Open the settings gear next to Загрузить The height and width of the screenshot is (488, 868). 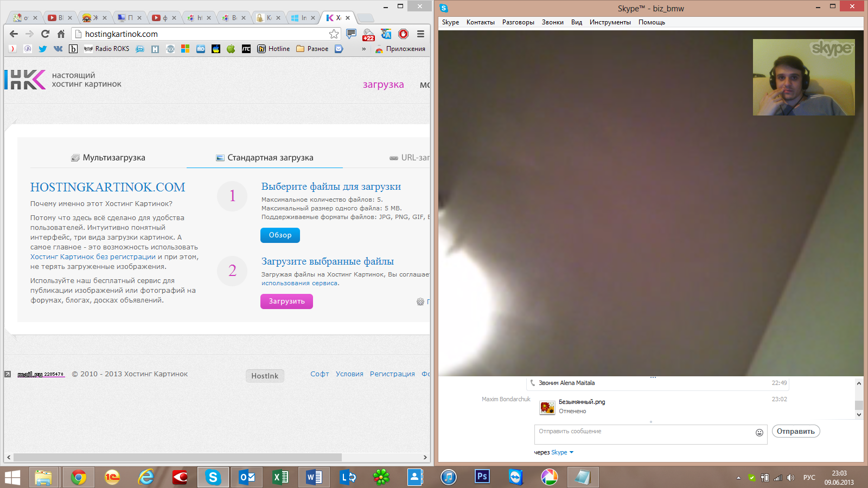[420, 301]
